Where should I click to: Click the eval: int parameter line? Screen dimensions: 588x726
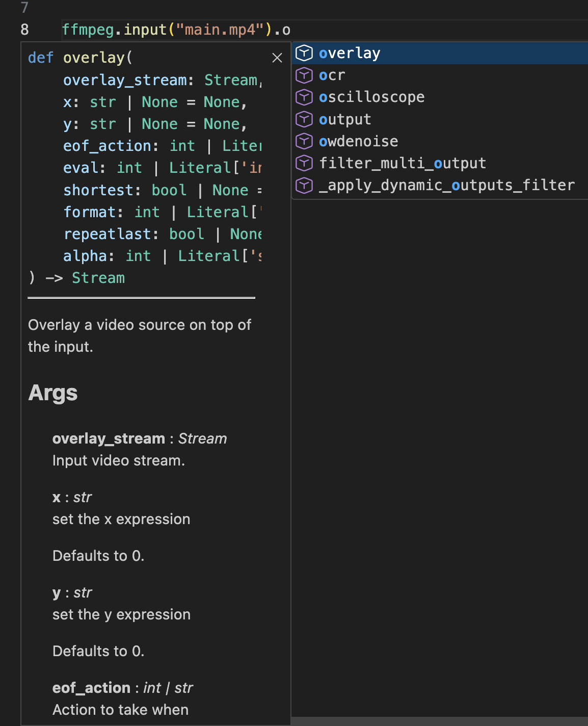click(163, 168)
